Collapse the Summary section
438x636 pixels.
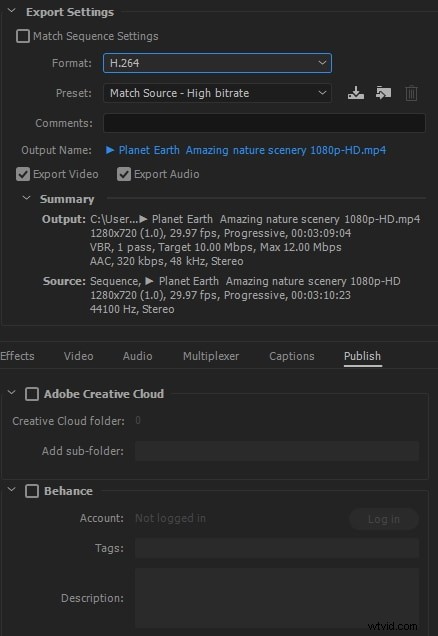click(27, 198)
